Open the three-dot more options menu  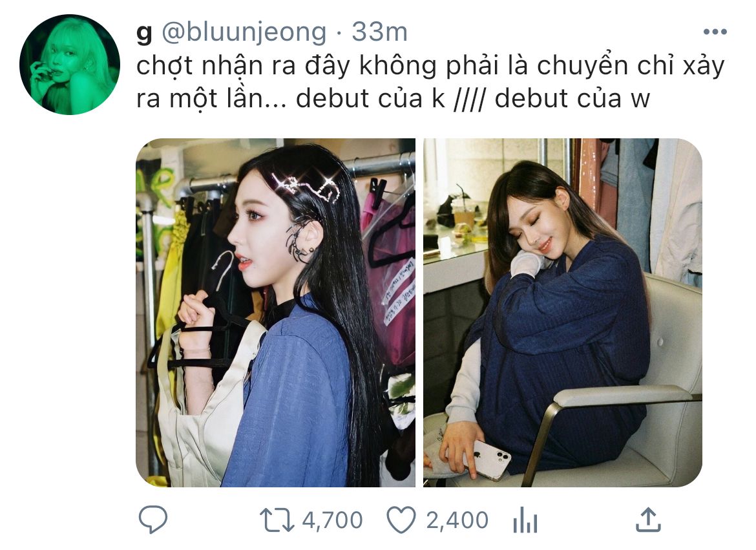point(715,32)
